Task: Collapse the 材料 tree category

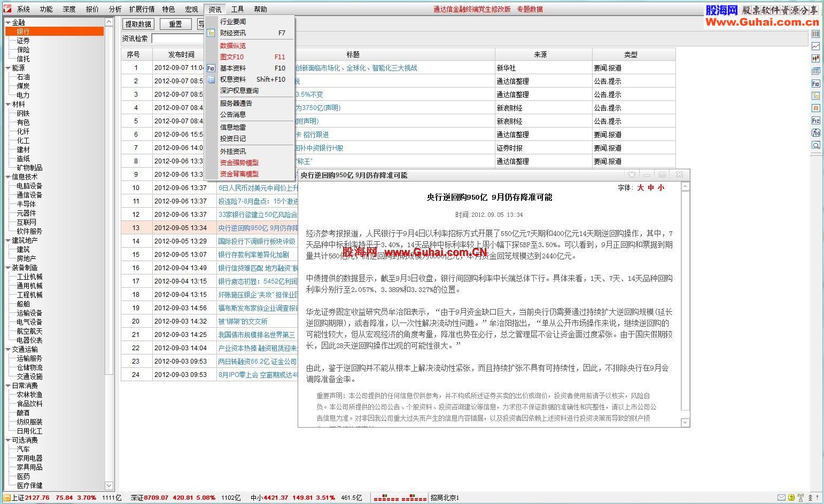Action: click(8, 104)
